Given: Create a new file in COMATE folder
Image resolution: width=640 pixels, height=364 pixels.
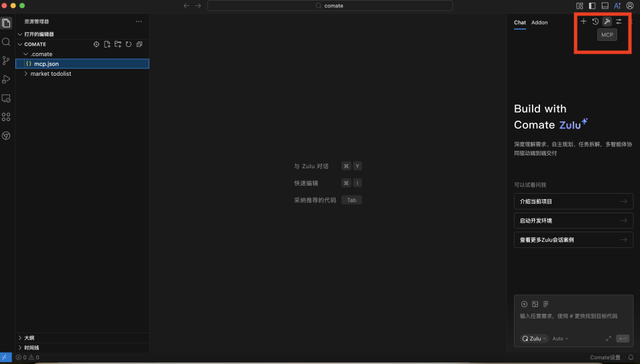Looking at the screenshot, I should pos(107,44).
